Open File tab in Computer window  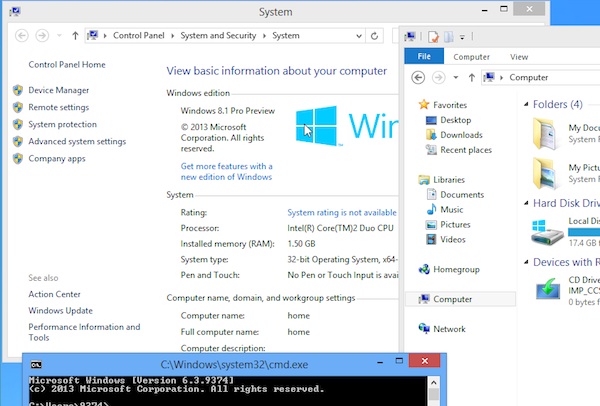click(x=424, y=57)
